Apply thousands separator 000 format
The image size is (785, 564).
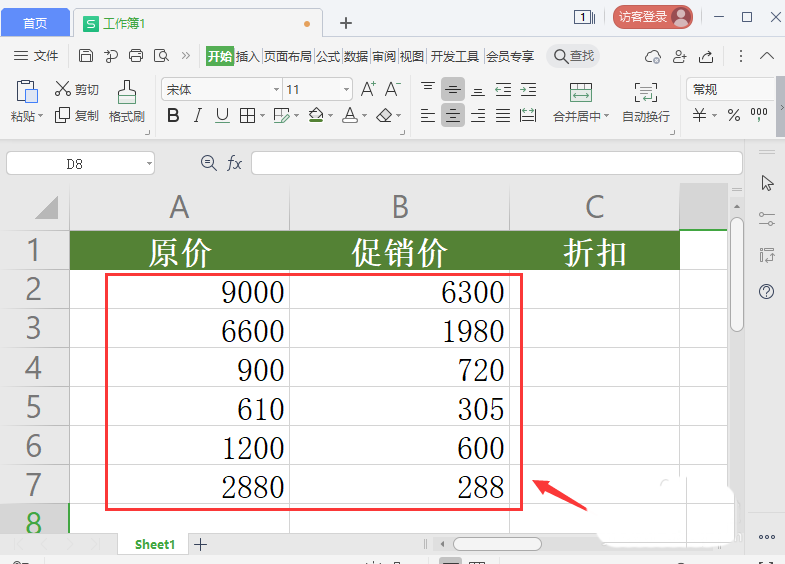coord(759,115)
